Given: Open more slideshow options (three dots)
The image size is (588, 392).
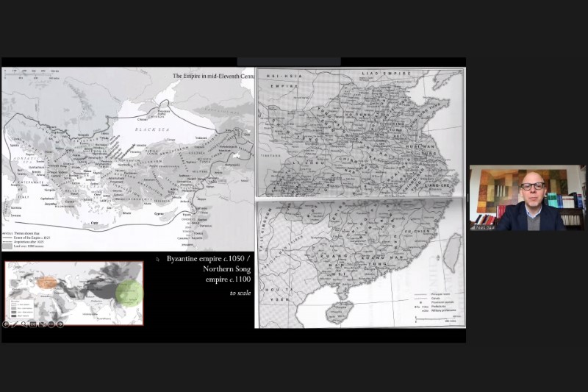Looking at the screenshot, I should click(51, 324).
